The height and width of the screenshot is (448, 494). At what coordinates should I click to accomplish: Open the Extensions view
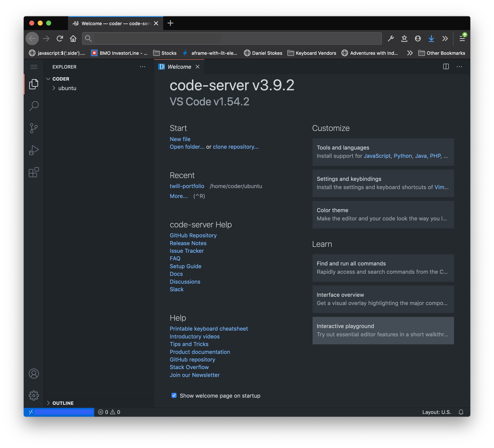34,172
